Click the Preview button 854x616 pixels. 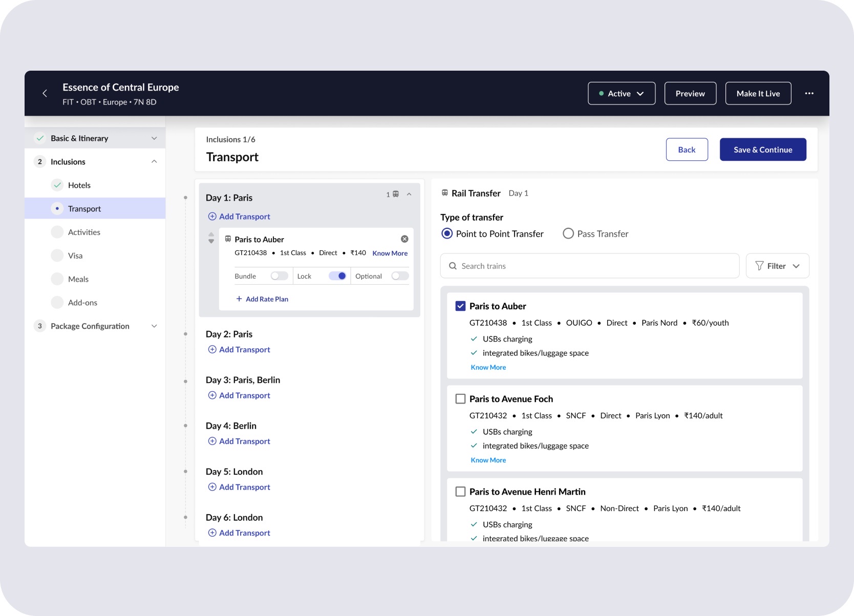pyautogui.click(x=690, y=93)
